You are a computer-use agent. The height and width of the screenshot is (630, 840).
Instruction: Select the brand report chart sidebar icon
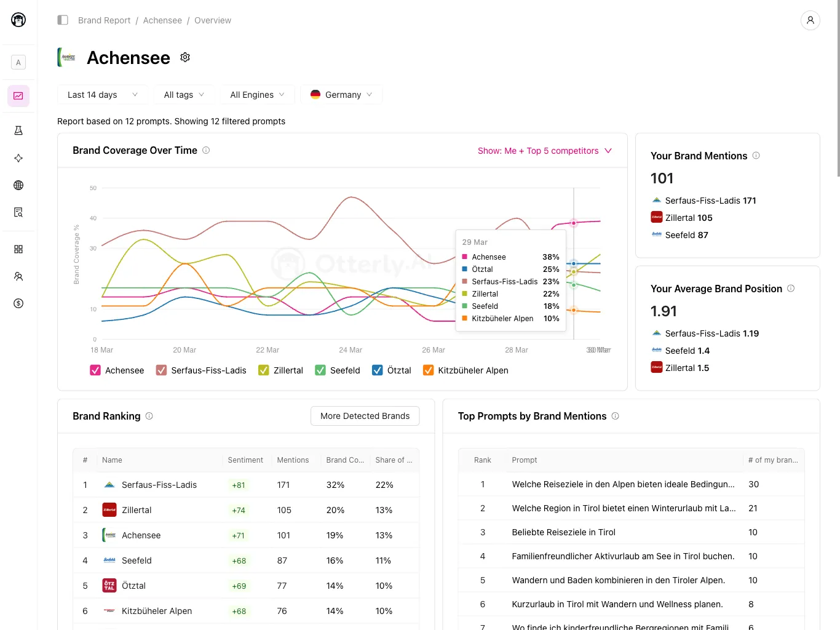[x=18, y=96]
